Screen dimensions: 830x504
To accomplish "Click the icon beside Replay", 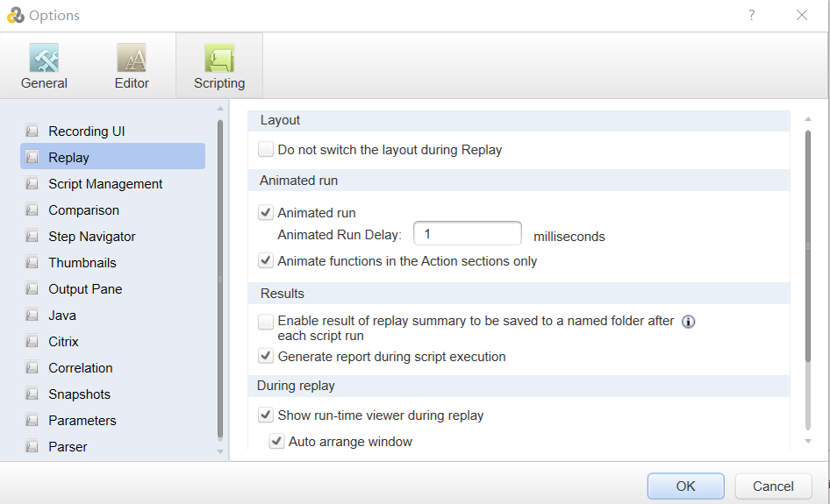I will point(32,157).
